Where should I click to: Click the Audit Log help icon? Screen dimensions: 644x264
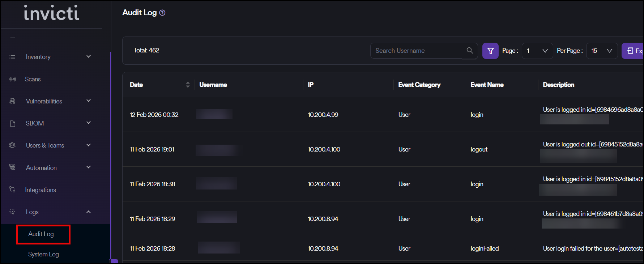pyautogui.click(x=162, y=13)
